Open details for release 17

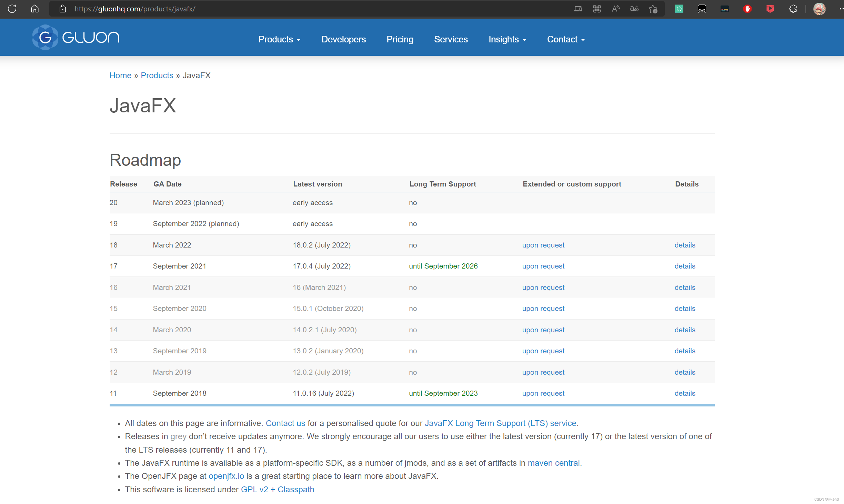click(x=685, y=266)
